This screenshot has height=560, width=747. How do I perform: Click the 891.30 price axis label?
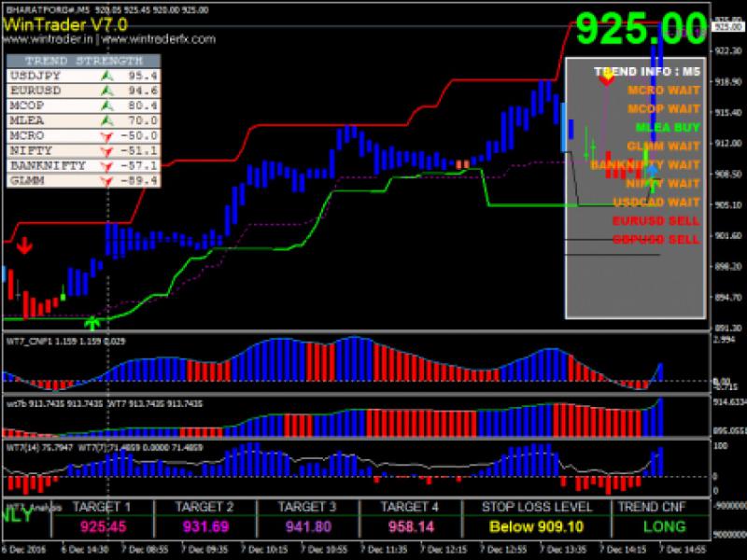728,329
